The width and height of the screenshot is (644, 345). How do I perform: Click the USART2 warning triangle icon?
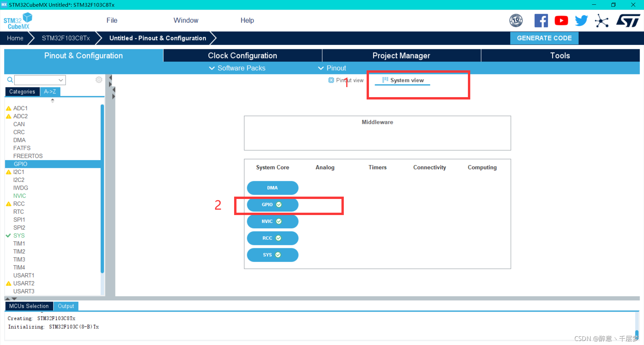point(9,283)
